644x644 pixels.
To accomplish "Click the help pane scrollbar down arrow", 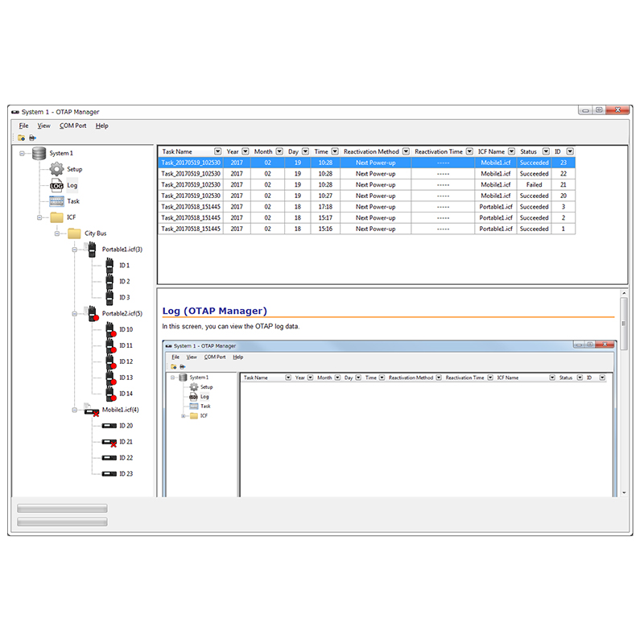I will [623, 492].
